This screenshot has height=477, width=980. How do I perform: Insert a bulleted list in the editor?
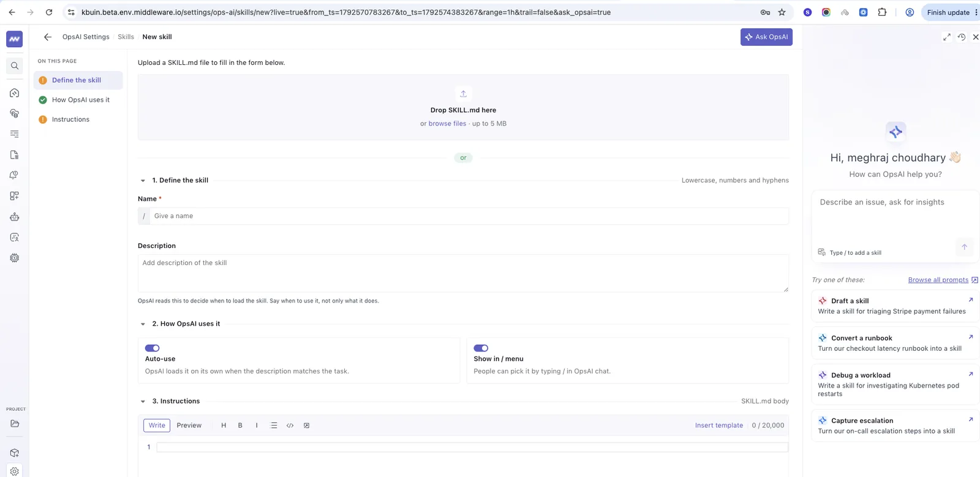pyautogui.click(x=274, y=426)
